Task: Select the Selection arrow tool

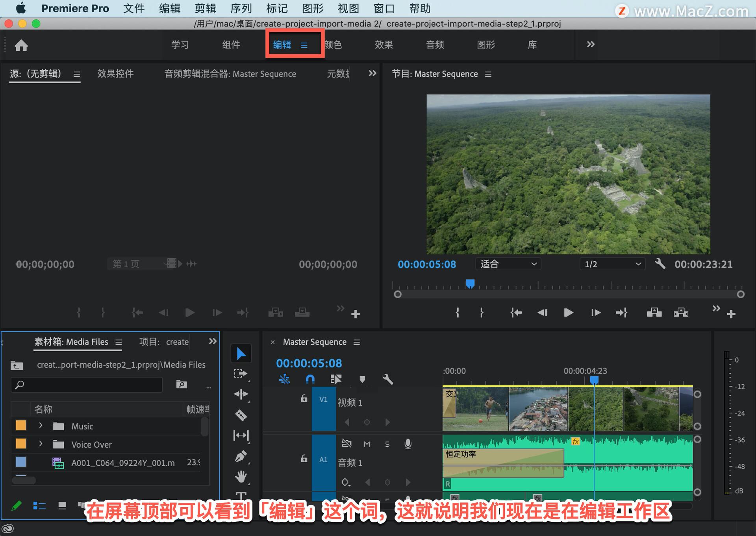Action: coord(241,354)
